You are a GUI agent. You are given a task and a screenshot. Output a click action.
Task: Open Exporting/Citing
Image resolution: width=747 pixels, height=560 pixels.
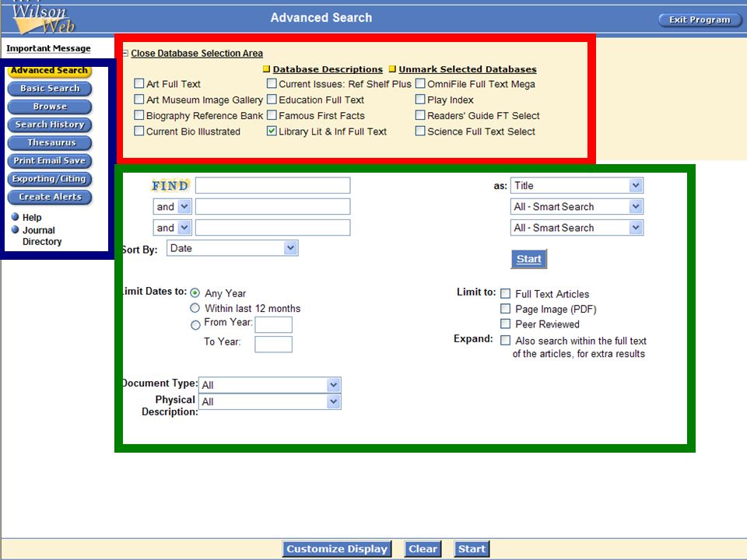pos(50,179)
